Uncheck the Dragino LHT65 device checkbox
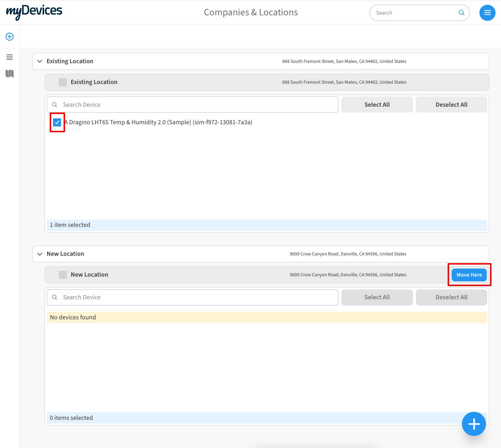 (x=57, y=122)
